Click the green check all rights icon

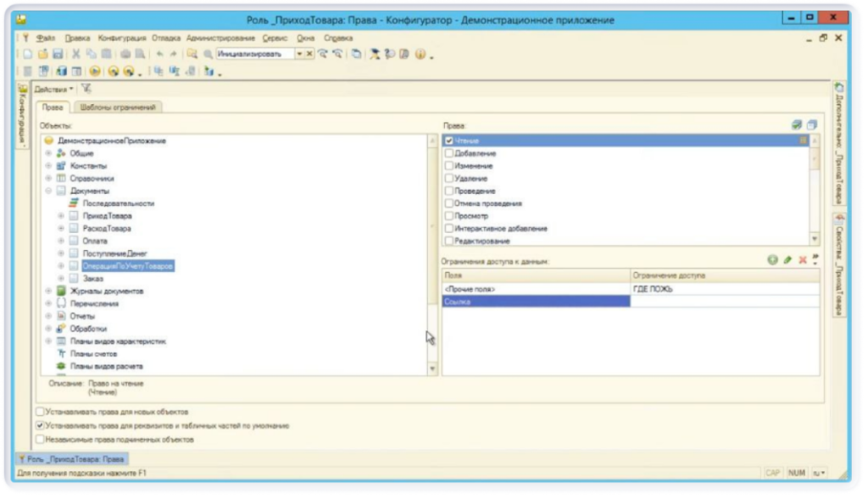tap(797, 125)
